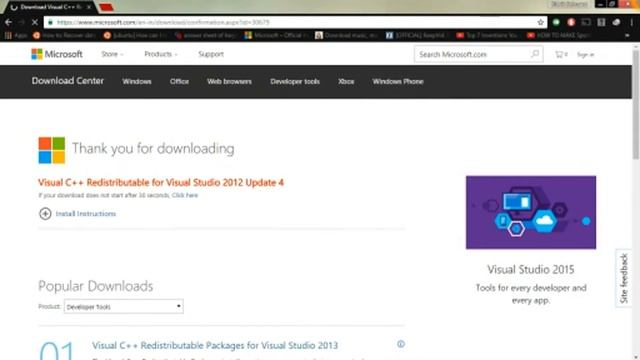This screenshot has height=360, width=640.
Task: Click the green extension icon beside the star
Action: [x=556, y=22]
